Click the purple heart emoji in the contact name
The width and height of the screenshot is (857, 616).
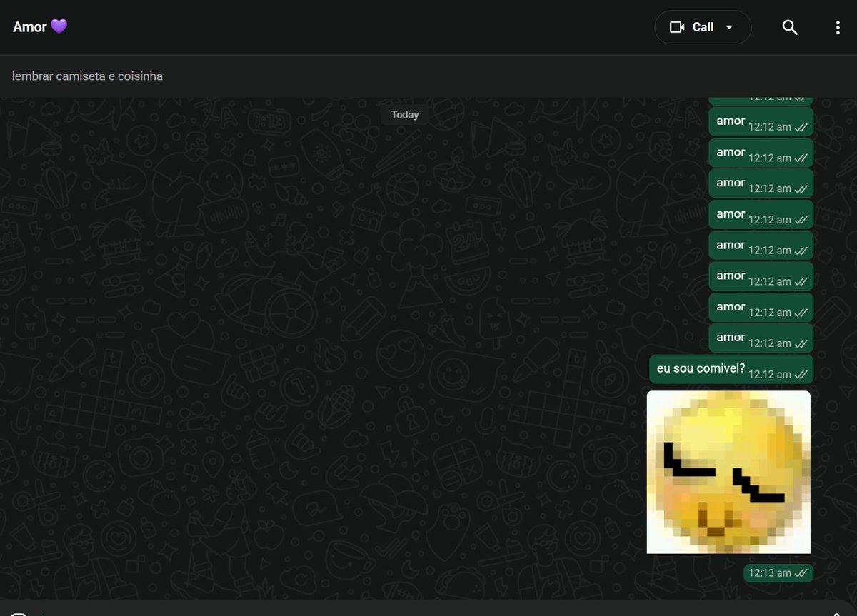click(x=59, y=27)
